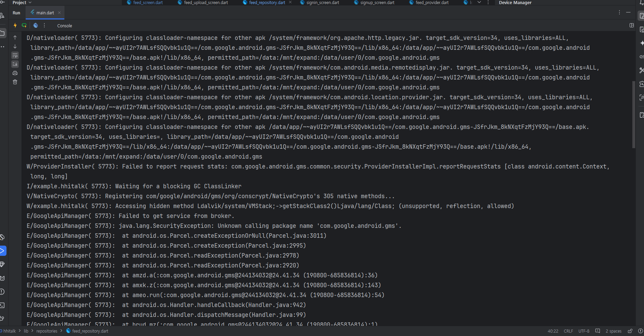Switch to feed_repository.dart tab
This screenshot has height=336, width=644.
(x=264, y=2)
